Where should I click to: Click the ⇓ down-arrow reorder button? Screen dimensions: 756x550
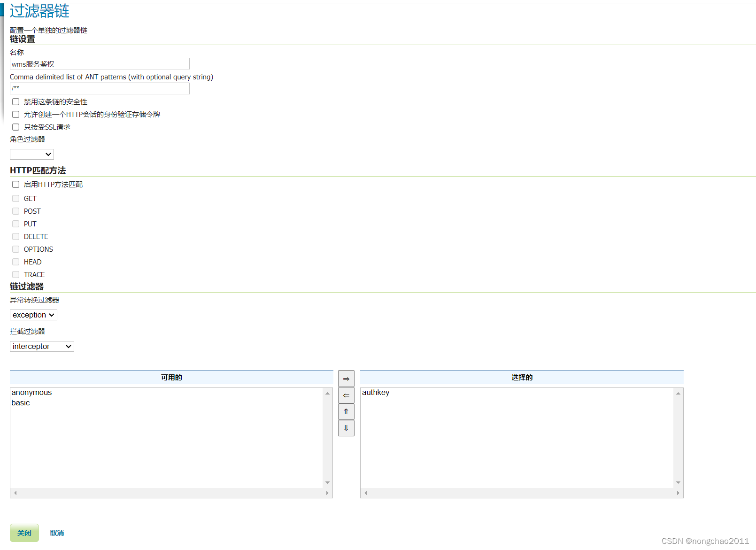(x=346, y=428)
